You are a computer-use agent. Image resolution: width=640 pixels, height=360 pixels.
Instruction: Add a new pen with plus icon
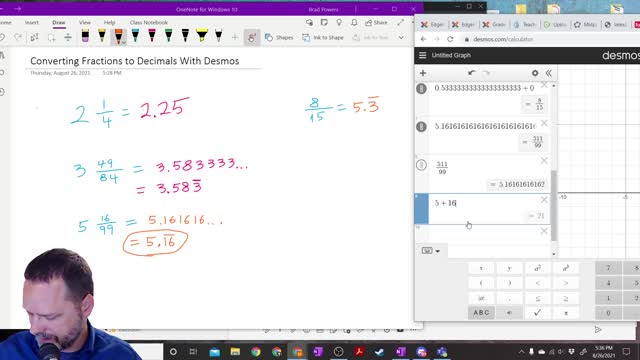[x=235, y=38]
